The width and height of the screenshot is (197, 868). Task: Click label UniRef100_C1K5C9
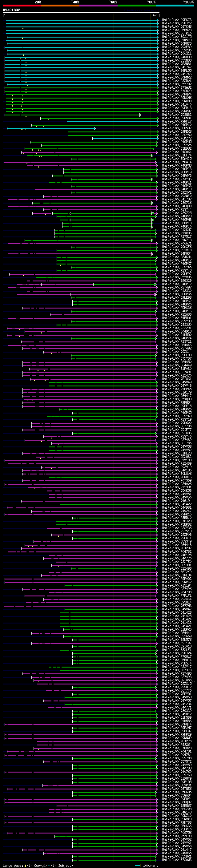[x=177, y=40]
